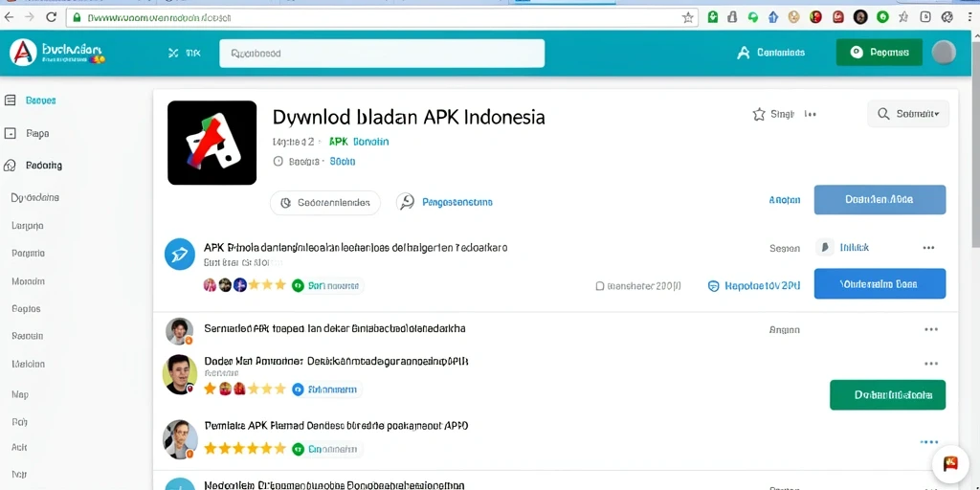This screenshot has height=490, width=980.
Task: Click the Anoțan link
Action: [785, 200]
